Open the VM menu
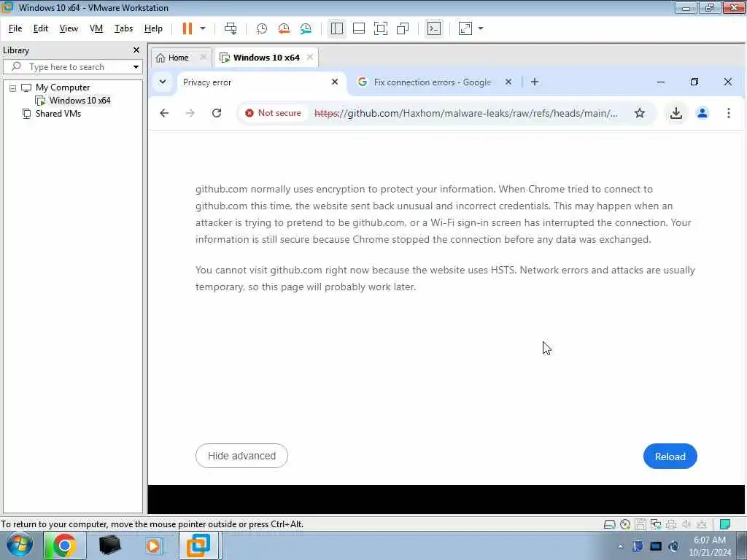The image size is (747, 560). pos(96,28)
